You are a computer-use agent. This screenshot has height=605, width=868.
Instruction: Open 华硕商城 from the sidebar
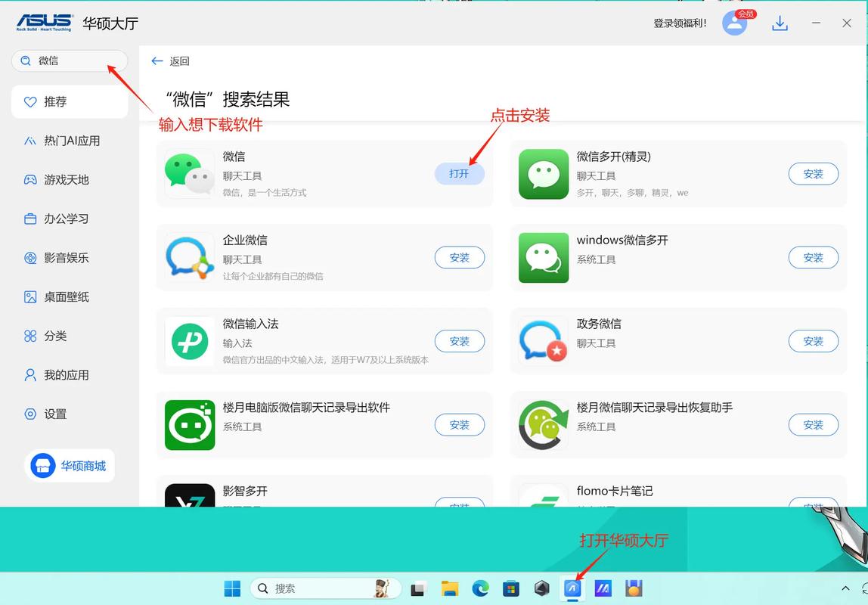click(x=70, y=465)
